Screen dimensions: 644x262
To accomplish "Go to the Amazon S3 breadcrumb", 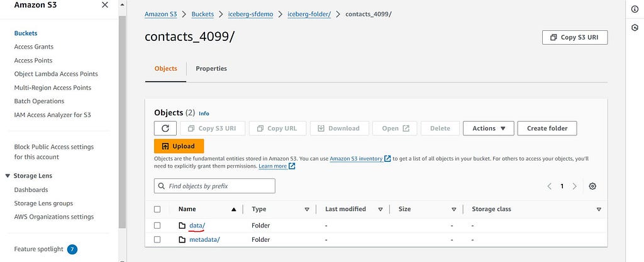I will coord(161,14).
